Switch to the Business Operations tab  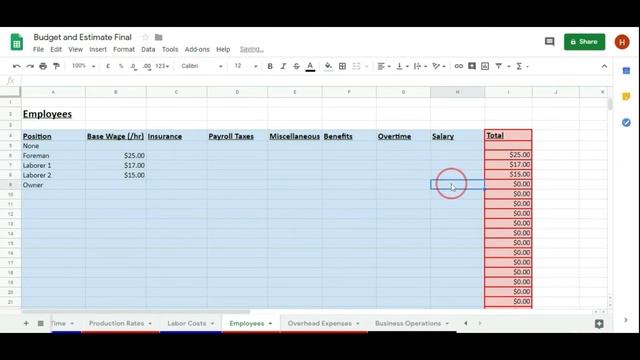pyautogui.click(x=408, y=323)
